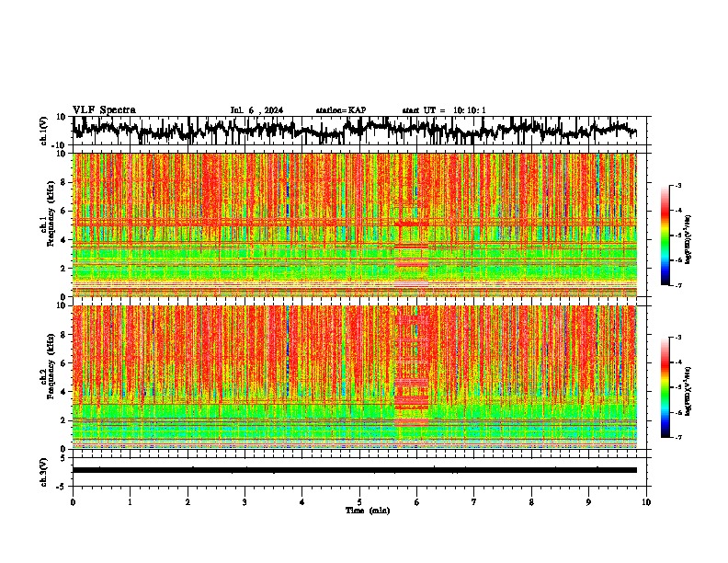Click the ch.1 colorbar "log(PSD)" label
Screen dimensions: 728x563
point(688,239)
